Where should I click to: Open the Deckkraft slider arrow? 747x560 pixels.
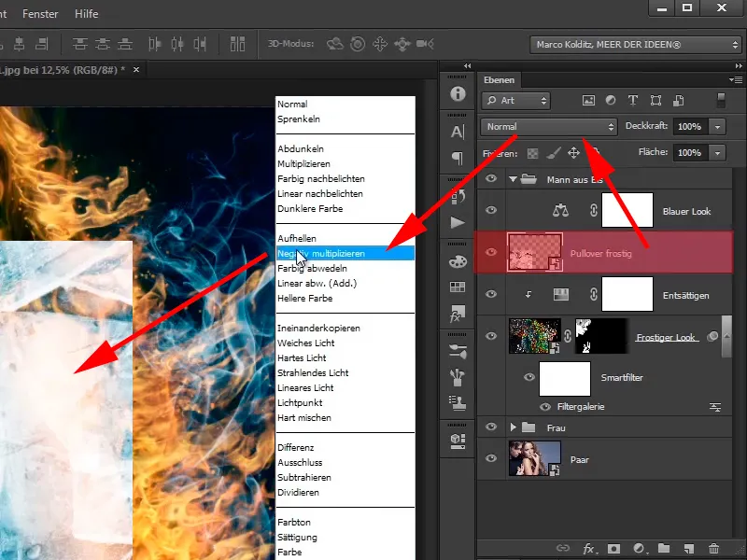pos(717,127)
